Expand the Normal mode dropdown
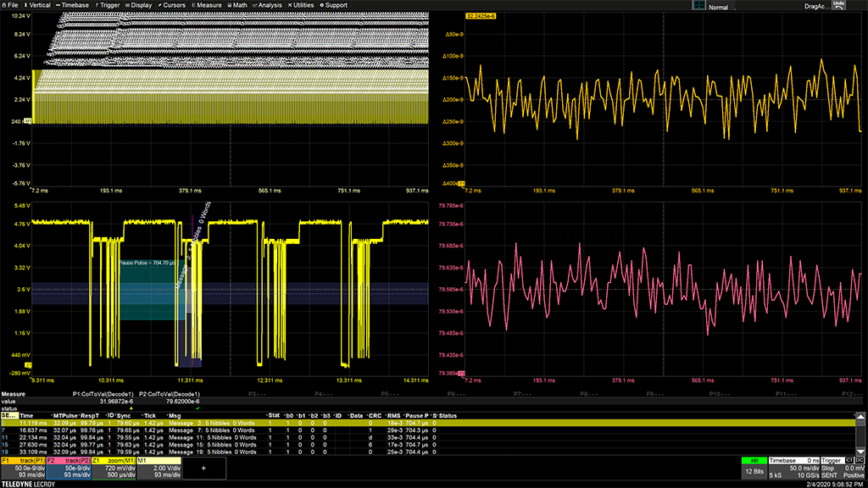 click(x=721, y=7)
